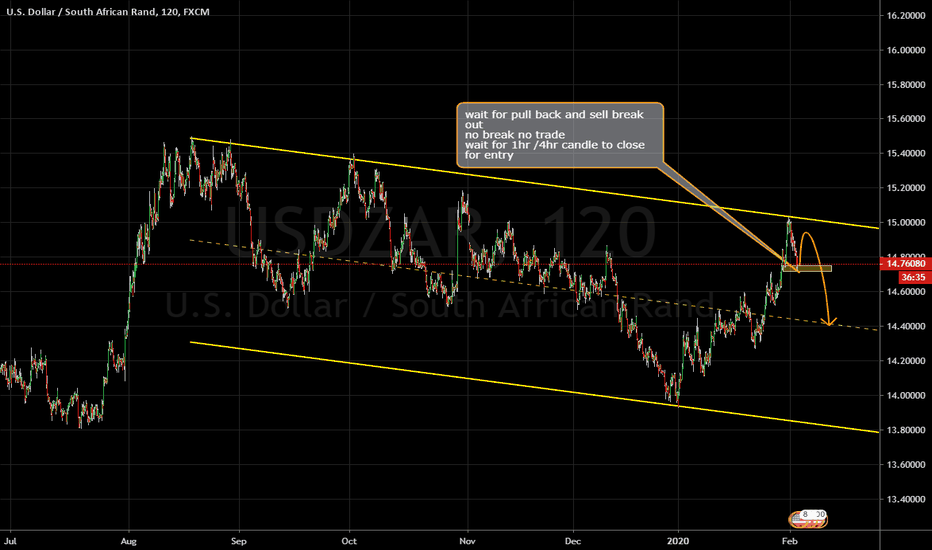
Task: Click the 16.00000 price scale label
Action: tap(905, 50)
